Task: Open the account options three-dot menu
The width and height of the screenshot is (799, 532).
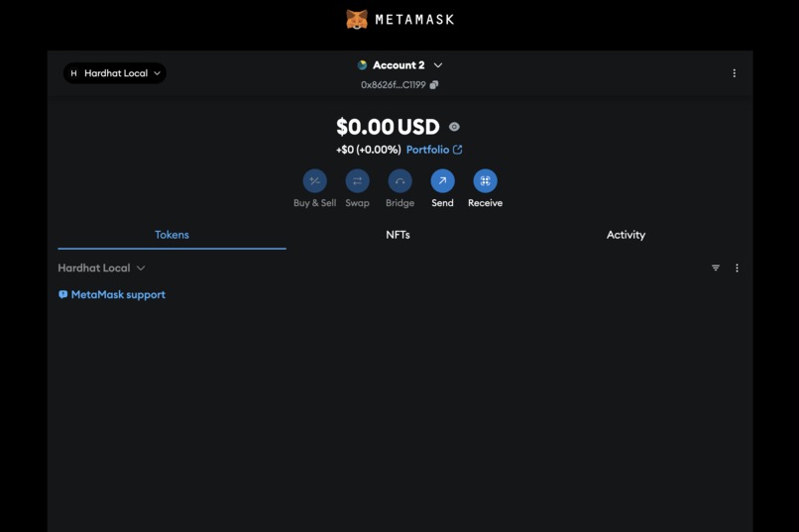Action: click(735, 73)
